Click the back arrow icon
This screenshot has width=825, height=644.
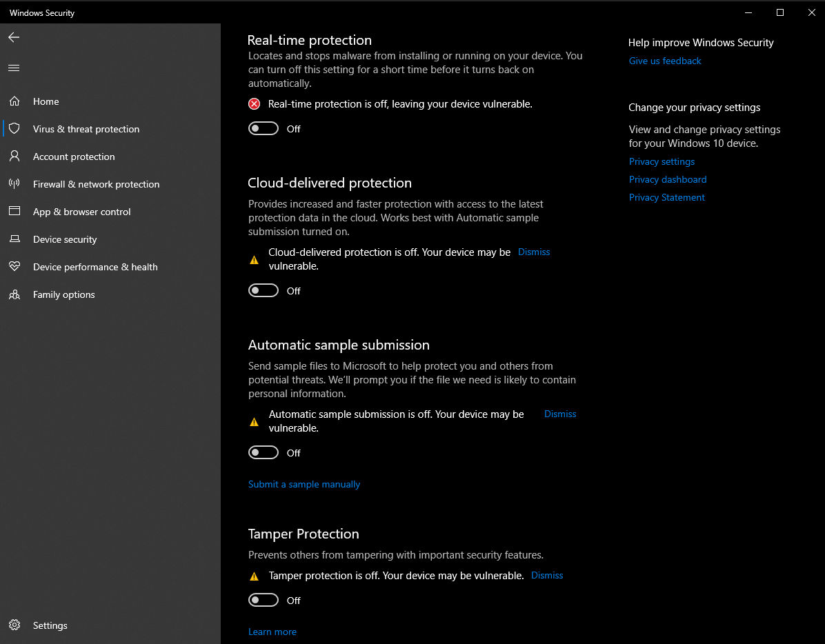14,37
